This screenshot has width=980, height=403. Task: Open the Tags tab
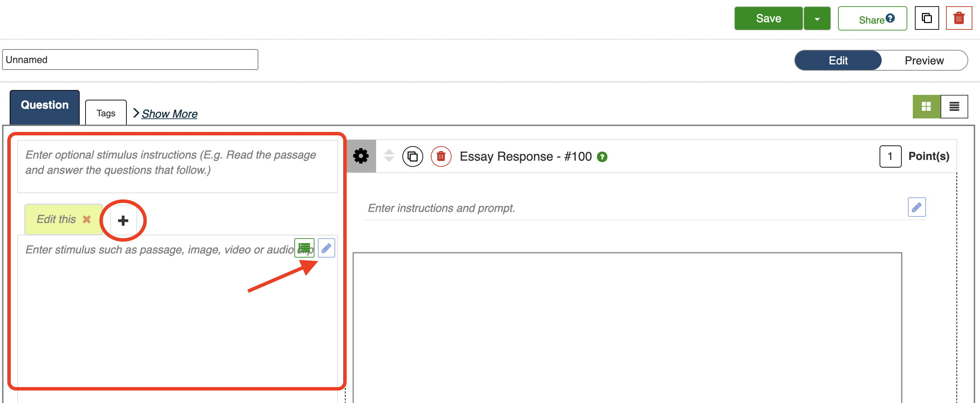(106, 113)
